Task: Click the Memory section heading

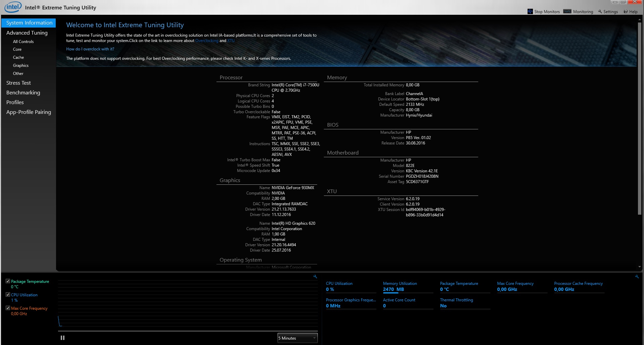Action: (337, 78)
